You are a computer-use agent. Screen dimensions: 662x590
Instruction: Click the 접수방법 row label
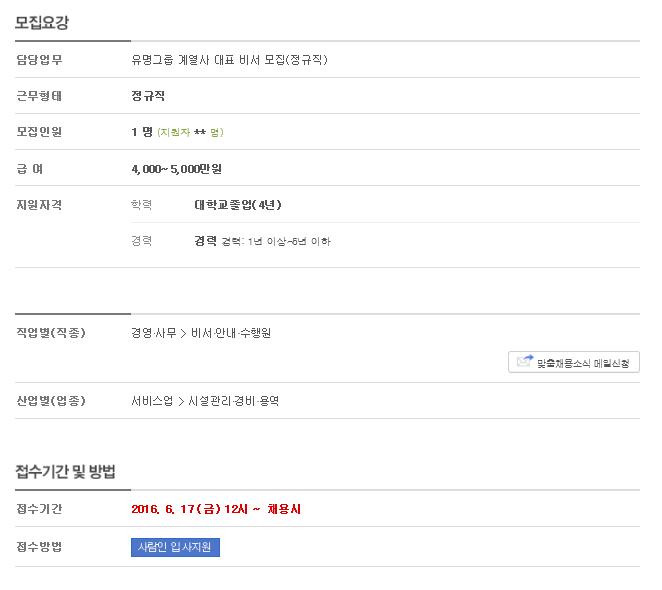tap(40, 547)
